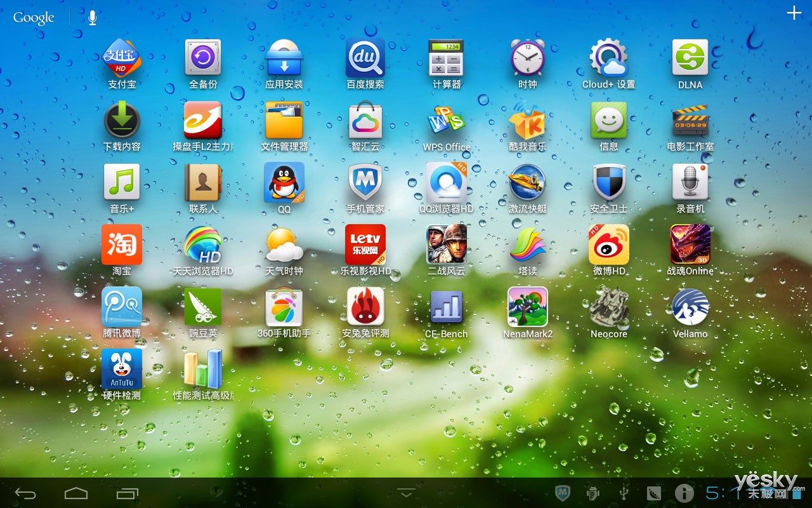The image size is (812, 508).
Task: Launch 酷我音乐 music player
Action: [528, 120]
